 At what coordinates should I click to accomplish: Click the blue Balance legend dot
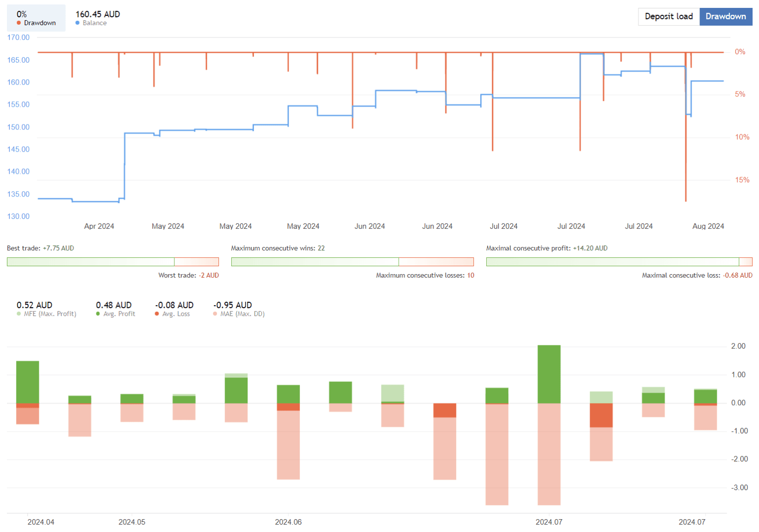(78, 23)
